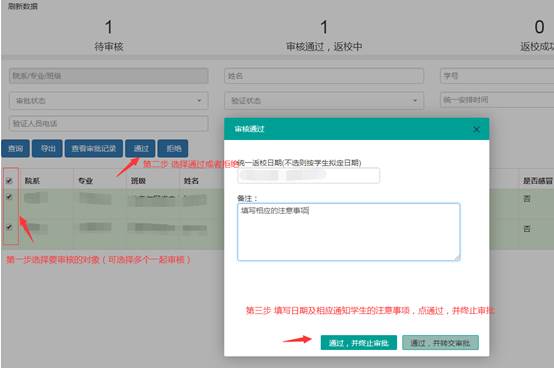Click the 拒绝 button
Screen dimensions: 554x368
[x=173, y=148]
